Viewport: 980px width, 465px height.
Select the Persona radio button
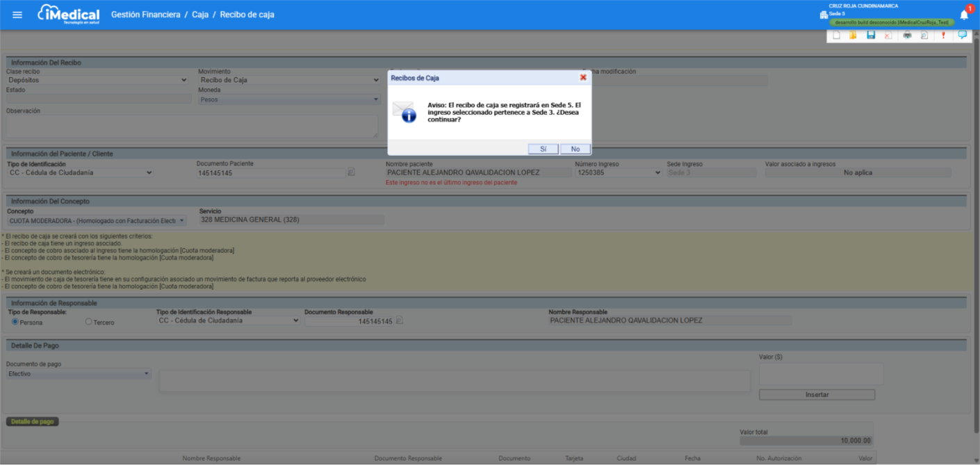[x=15, y=322]
